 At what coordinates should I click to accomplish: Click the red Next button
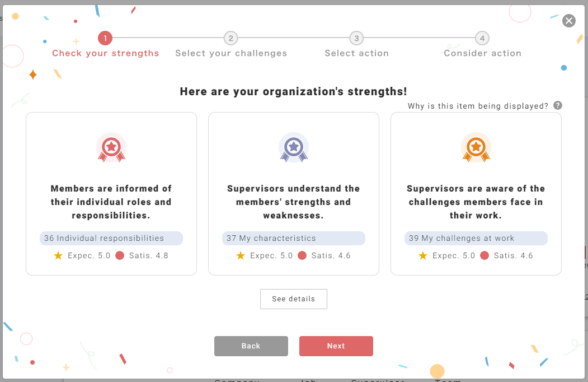click(336, 346)
